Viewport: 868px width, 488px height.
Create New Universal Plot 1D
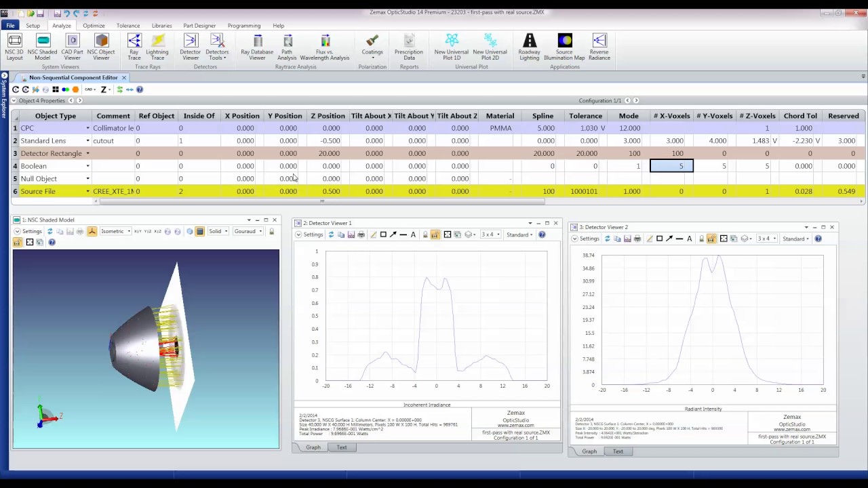click(x=452, y=47)
